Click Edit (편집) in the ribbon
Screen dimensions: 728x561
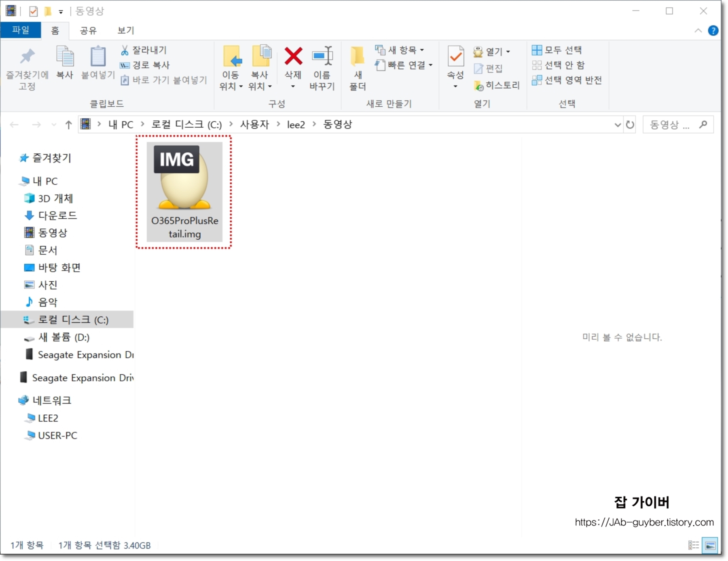(x=488, y=68)
